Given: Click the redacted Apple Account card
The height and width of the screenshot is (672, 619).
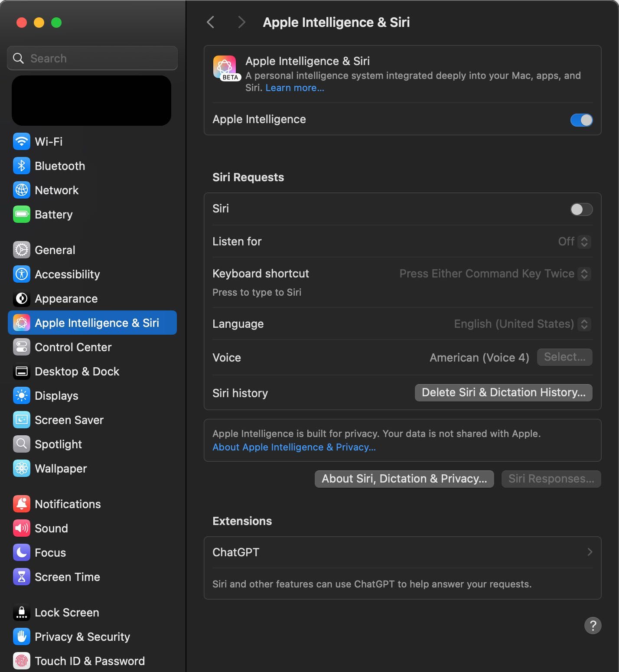Looking at the screenshot, I should (x=91, y=101).
